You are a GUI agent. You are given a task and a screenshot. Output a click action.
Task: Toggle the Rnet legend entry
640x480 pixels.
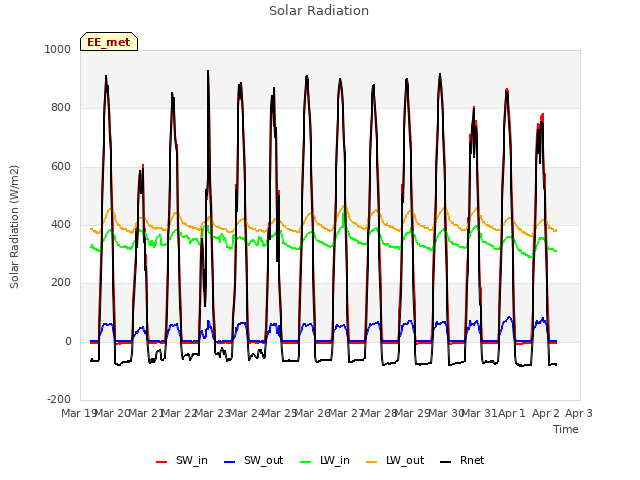point(462,460)
